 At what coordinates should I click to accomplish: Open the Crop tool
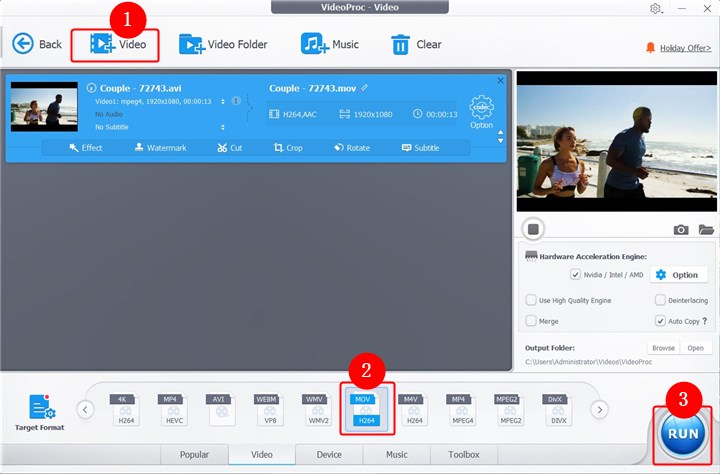288,147
